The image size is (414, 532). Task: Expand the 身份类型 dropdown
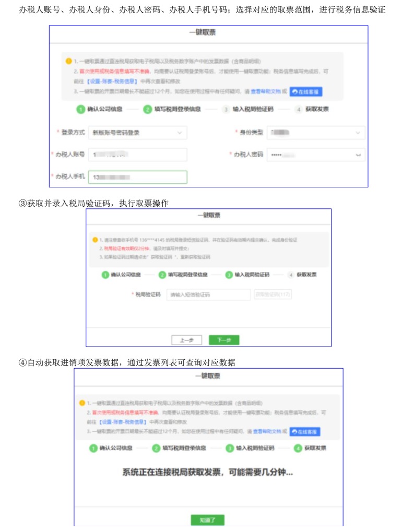coord(316,133)
